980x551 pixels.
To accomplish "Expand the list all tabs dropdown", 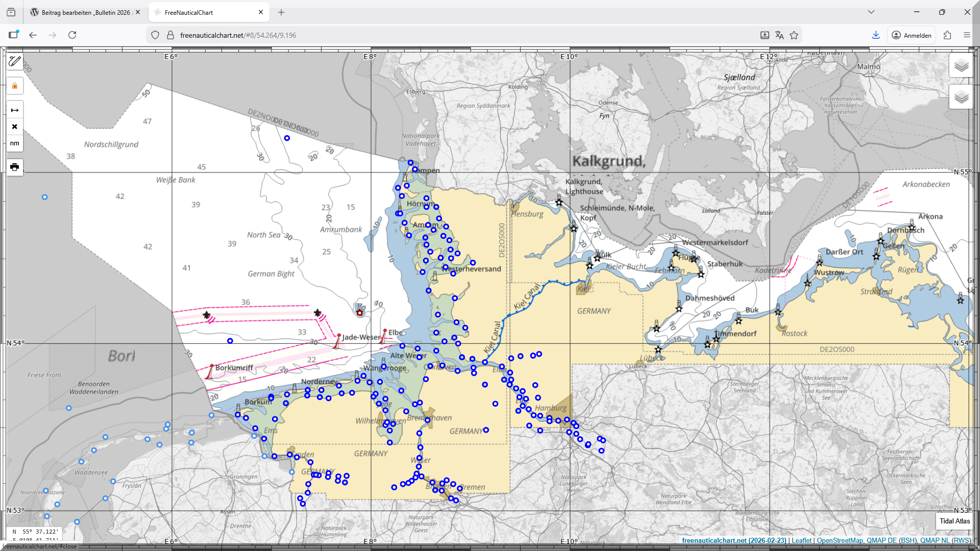I will [x=871, y=12].
